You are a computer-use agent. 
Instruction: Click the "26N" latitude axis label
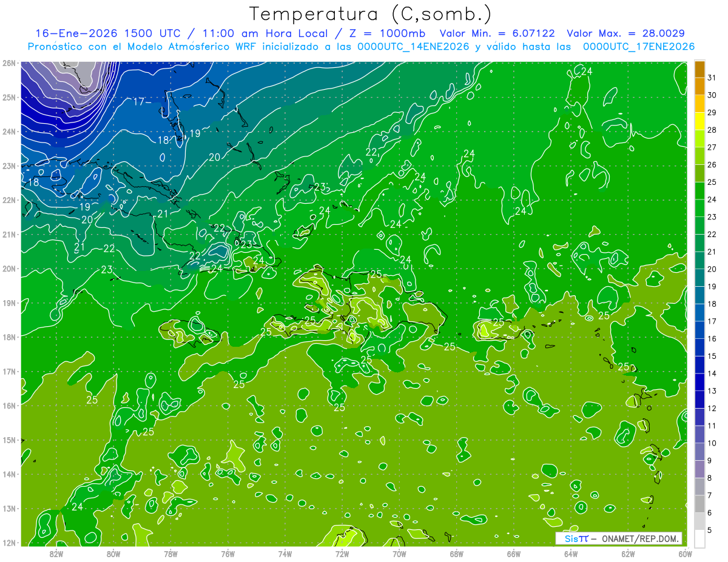tap(9, 63)
